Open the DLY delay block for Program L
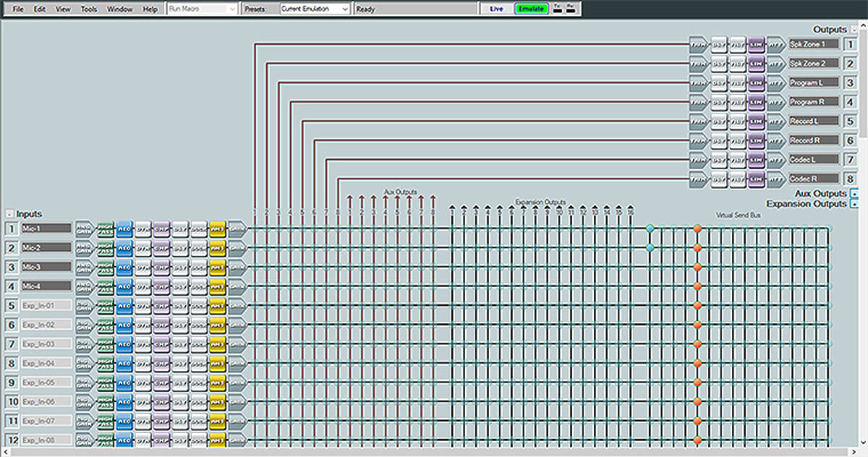868x457 pixels. coord(719,82)
